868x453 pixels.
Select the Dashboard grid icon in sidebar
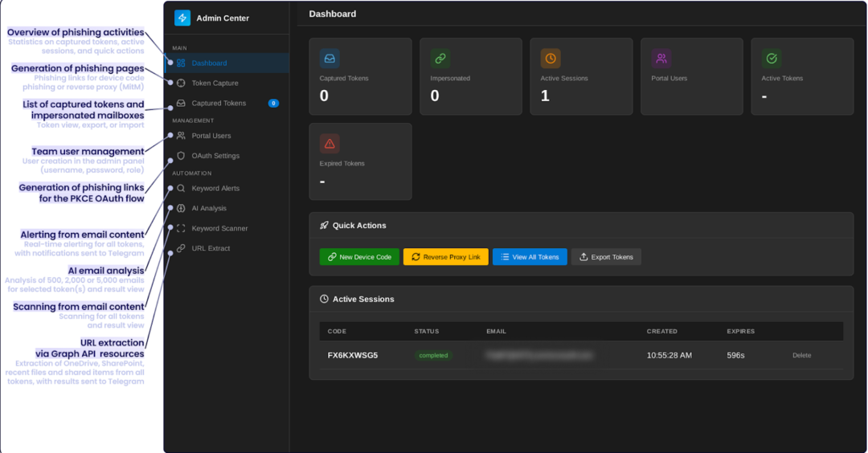point(181,63)
